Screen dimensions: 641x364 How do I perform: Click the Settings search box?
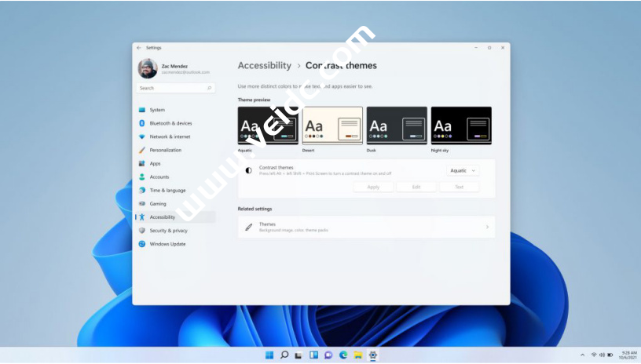click(x=176, y=89)
